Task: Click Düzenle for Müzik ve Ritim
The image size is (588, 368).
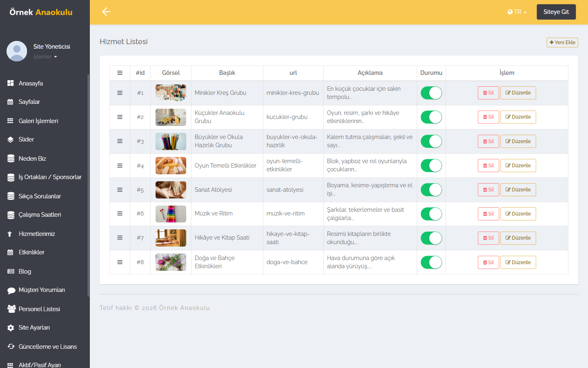Action: coord(518,214)
